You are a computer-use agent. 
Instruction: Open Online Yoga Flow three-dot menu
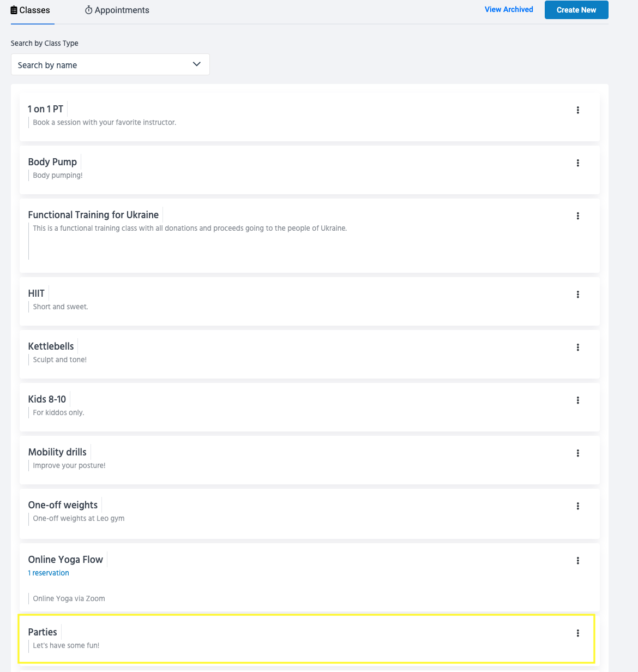click(577, 561)
